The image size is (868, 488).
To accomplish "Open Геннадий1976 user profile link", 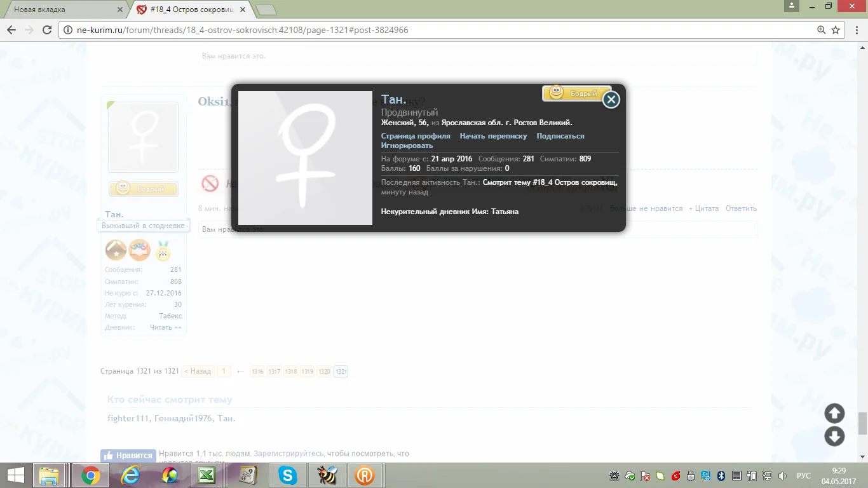I will 182,418.
